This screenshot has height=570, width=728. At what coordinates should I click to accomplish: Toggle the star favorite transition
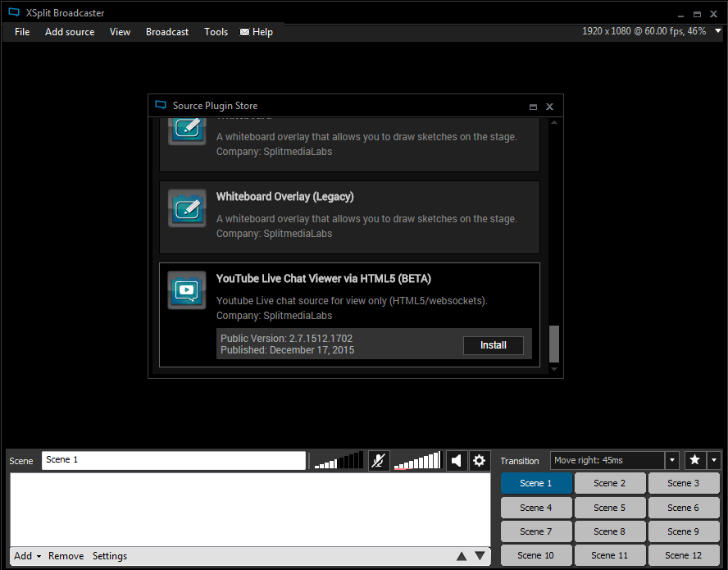pos(694,460)
